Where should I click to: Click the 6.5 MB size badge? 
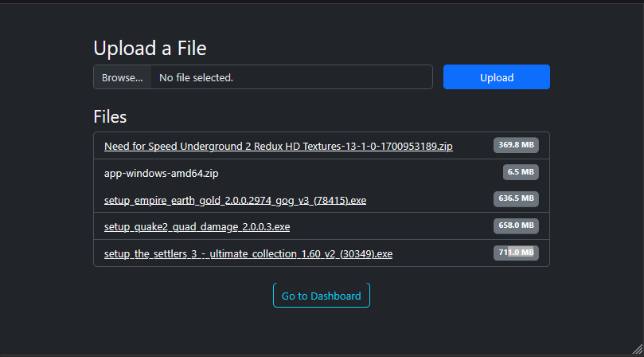pyautogui.click(x=521, y=171)
